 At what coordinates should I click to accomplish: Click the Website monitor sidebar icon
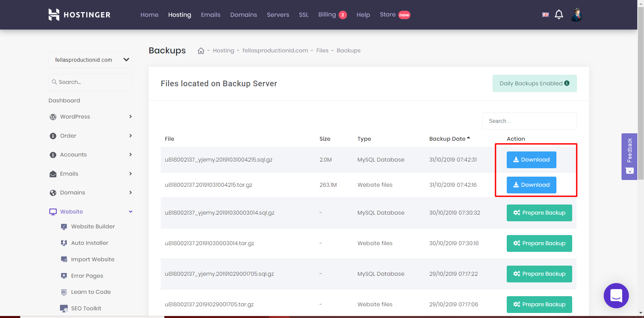[53, 212]
